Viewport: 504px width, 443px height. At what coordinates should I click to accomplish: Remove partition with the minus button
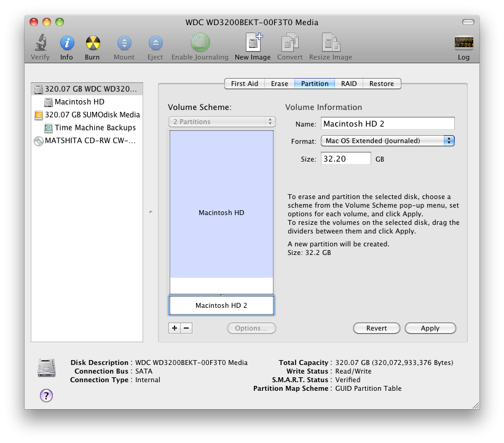coord(186,328)
